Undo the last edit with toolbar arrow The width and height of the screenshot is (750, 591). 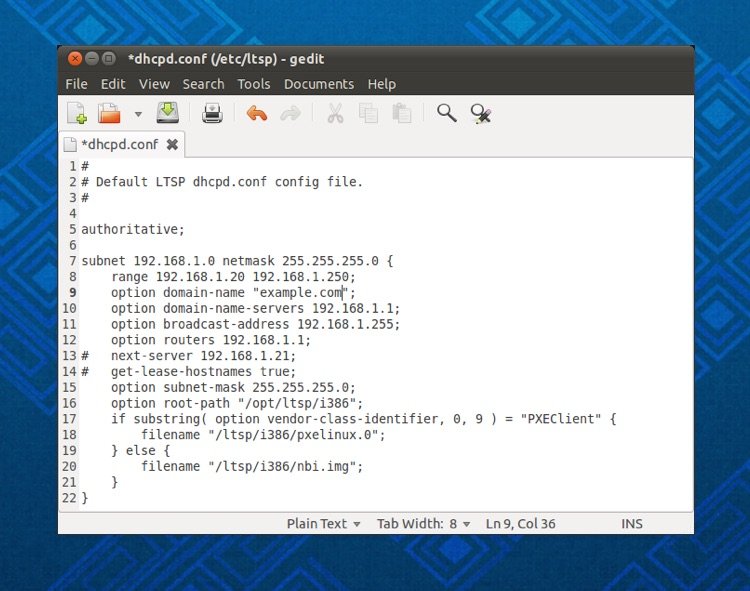(257, 113)
